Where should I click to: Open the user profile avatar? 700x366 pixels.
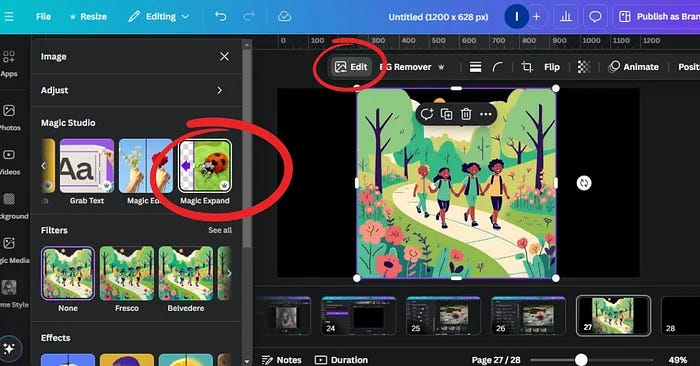pyautogui.click(x=517, y=17)
